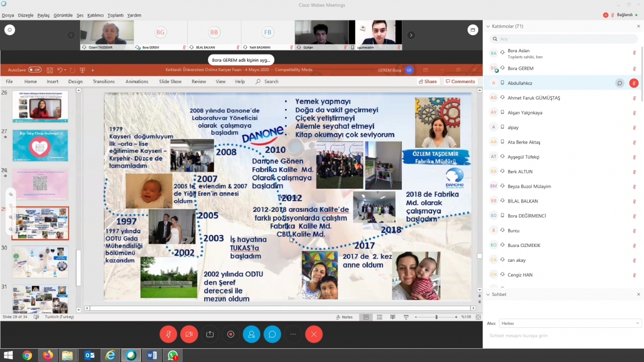
Task: Switch to the Insert ribbon tab
Action: coord(53,81)
